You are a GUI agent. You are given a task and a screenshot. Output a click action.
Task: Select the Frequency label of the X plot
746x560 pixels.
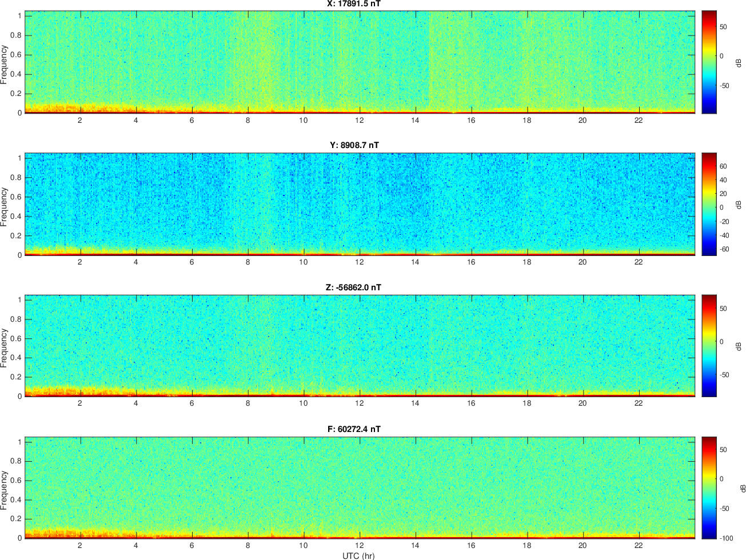5,65
